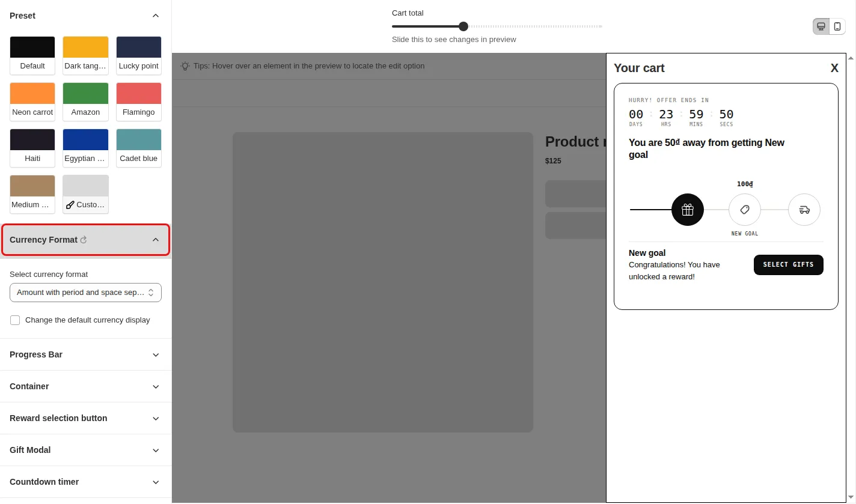Select the Medium brown preset
The width and height of the screenshot is (856, 504).
32,195
